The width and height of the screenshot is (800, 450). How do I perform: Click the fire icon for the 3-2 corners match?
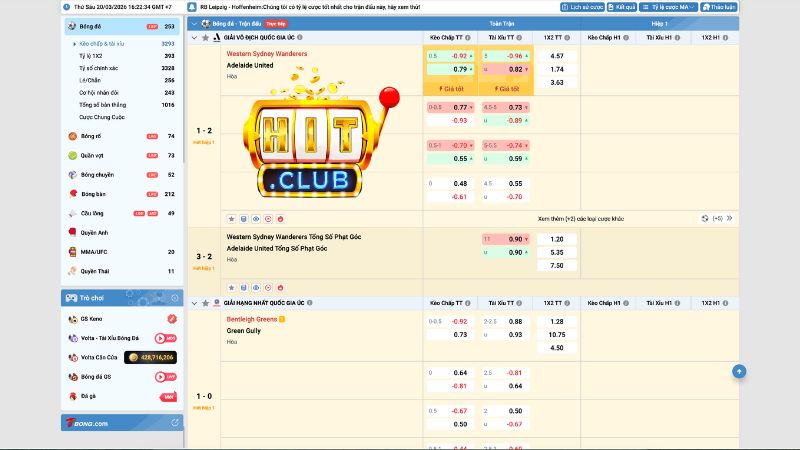(280, 288)
